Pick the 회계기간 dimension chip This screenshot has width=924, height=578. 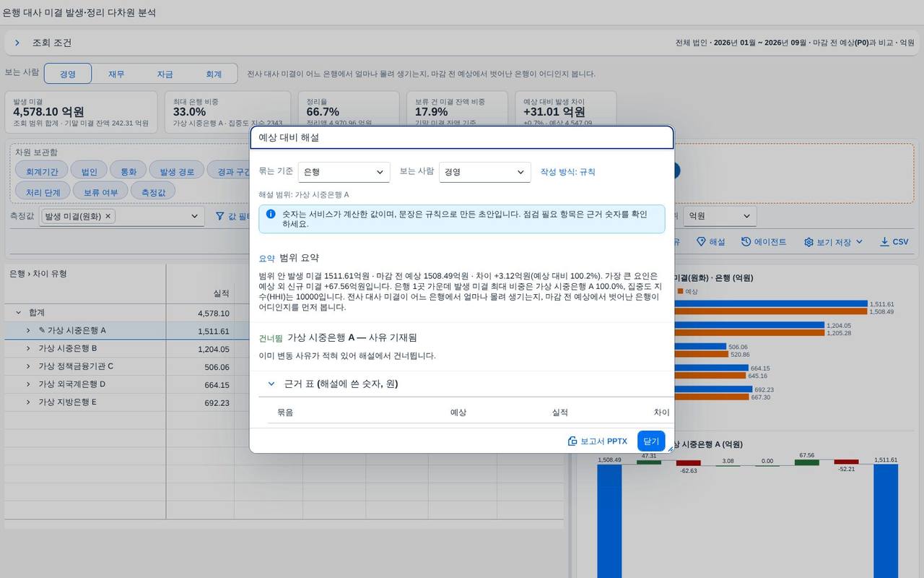(x=42, y=171)
